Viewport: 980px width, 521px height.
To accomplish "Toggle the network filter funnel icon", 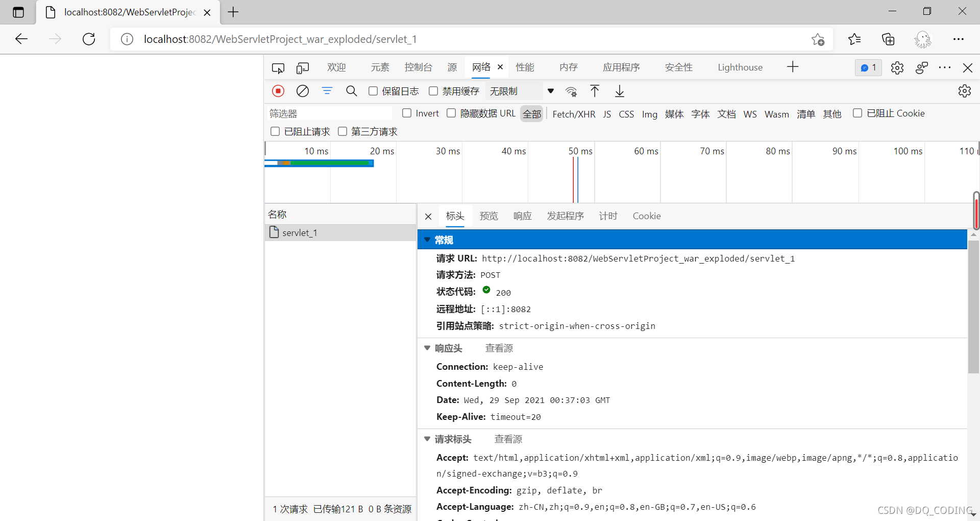I will click(327, 90).
